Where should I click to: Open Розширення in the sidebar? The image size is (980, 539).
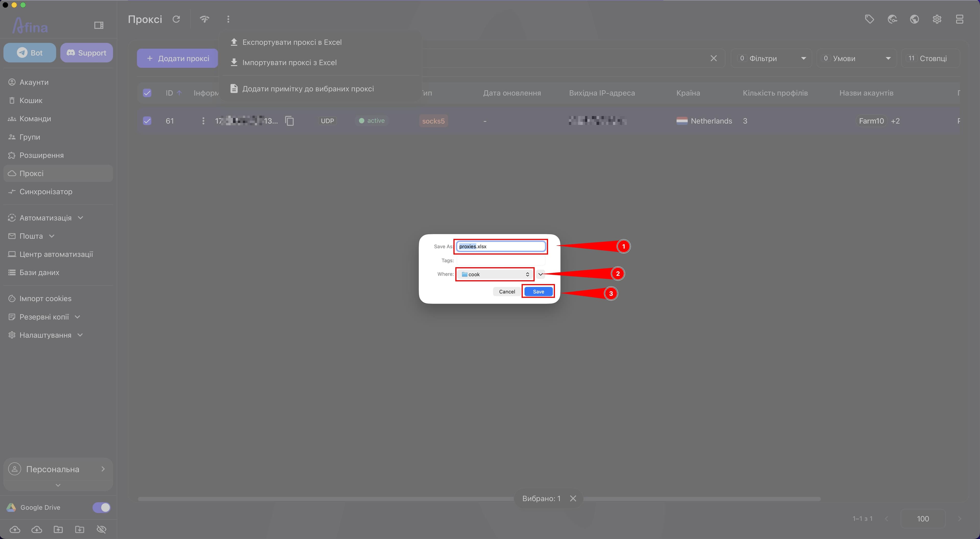pos(58,155)
